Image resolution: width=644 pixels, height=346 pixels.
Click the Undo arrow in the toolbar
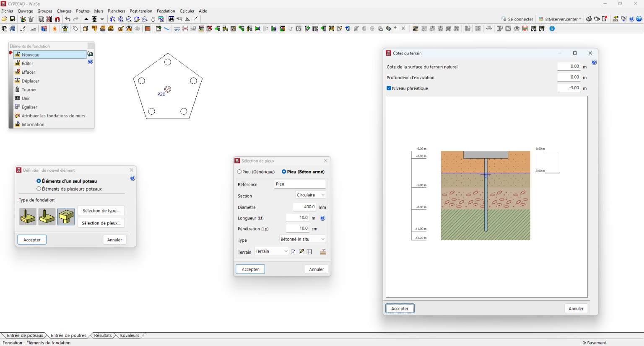tap(68, 19)
